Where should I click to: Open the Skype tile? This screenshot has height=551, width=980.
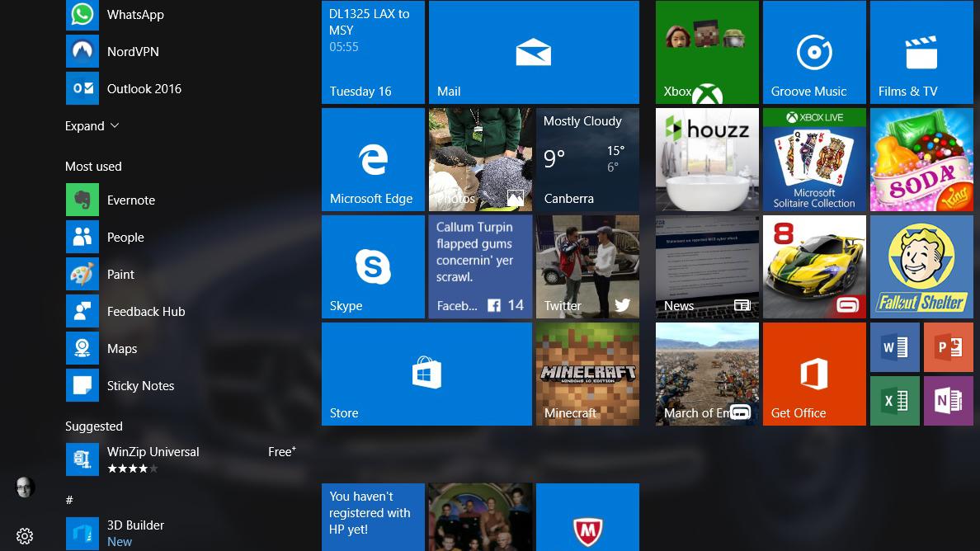coord(373,266)
